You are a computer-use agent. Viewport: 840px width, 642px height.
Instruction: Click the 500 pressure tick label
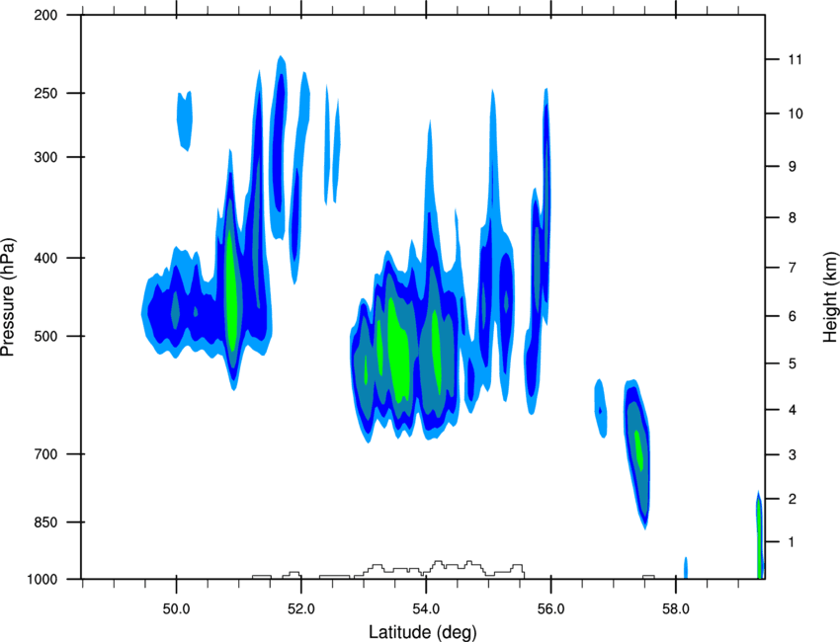click(x=46, y=336)
